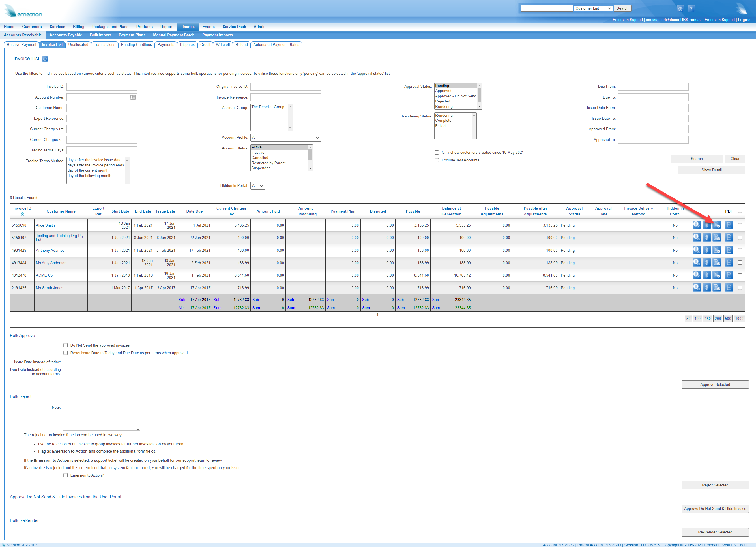The width and height of the screenshot is (756, 547).
Task: Open the Customer List dropdown in header
Action: pyautogui.click(x=593, y=8)
